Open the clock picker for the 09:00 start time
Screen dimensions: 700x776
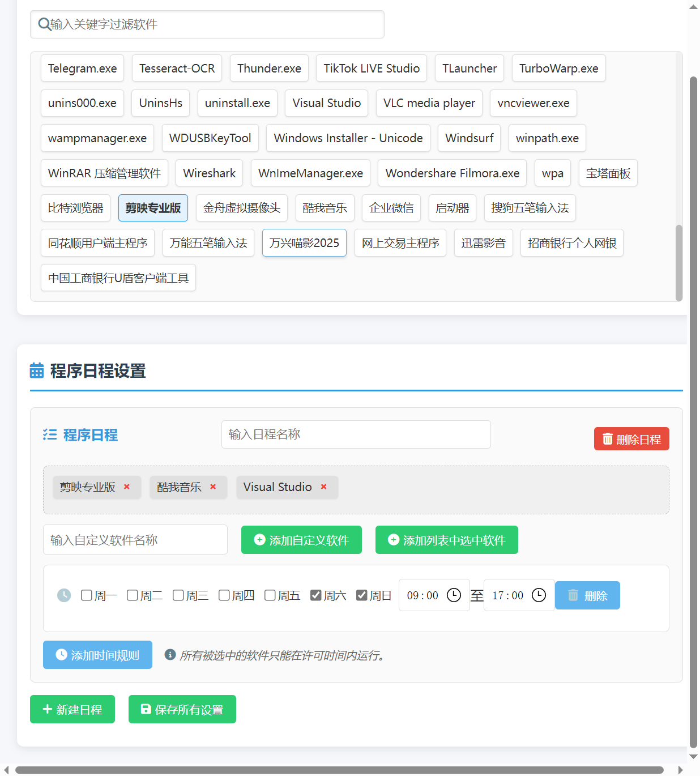tap(454, 595)
